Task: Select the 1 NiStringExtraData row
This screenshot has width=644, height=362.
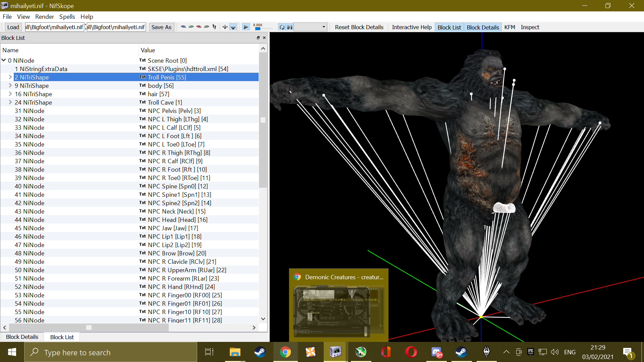Action: [x=129, y=69]
